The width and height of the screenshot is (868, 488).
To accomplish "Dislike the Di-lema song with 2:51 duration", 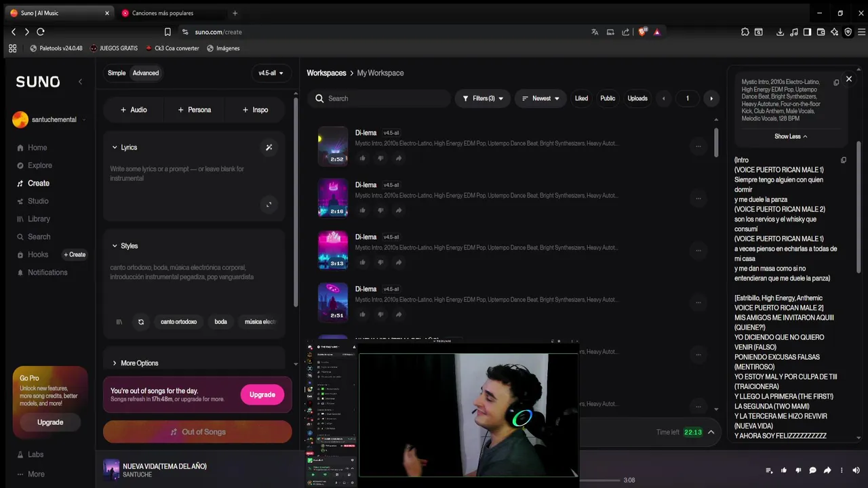I will click(x=380, y=314).
